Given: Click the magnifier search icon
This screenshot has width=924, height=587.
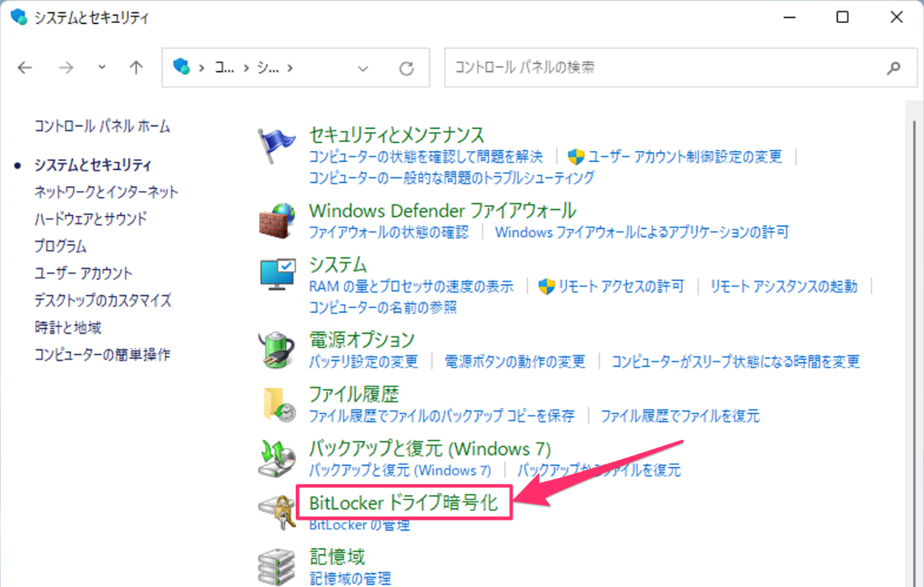Looking at the screenshot, I should coord(894,67).
